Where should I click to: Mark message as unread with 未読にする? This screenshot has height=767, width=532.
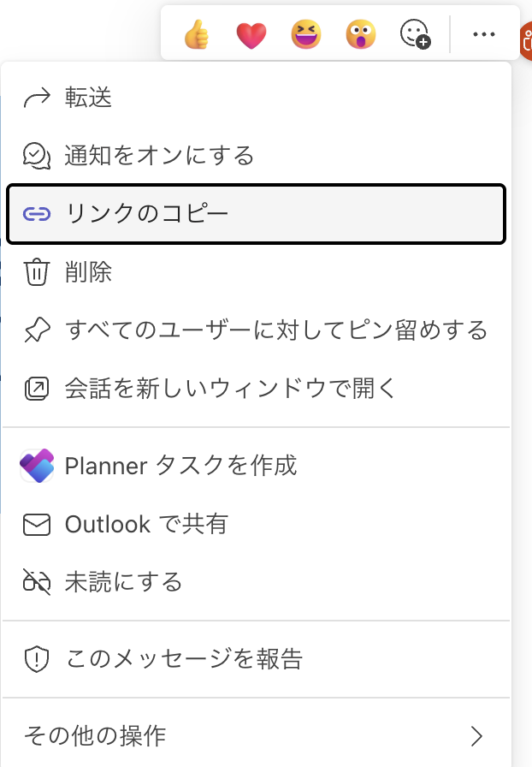tap(257, 582)
